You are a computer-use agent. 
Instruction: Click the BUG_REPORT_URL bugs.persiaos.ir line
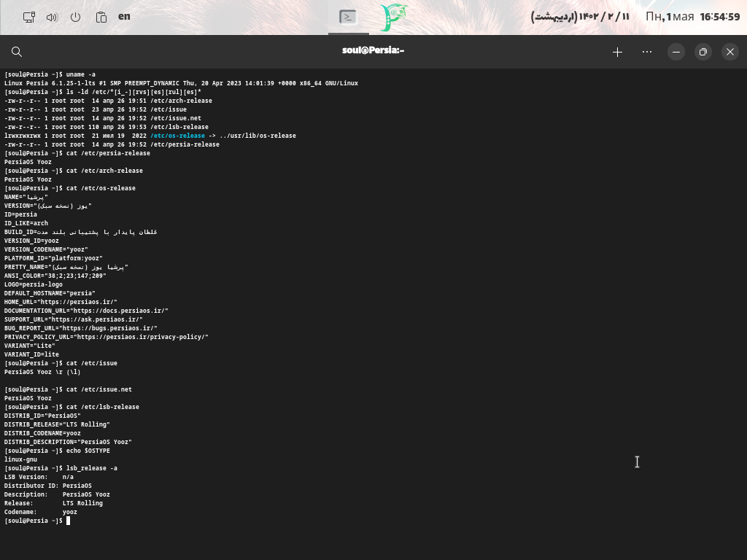(80, 328)
